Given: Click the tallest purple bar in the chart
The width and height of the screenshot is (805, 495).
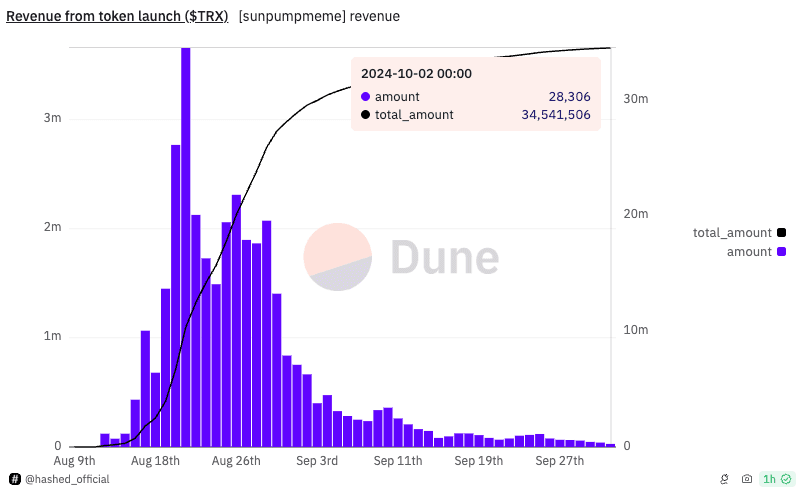Looking at the screenshot, I should (186, 247).
